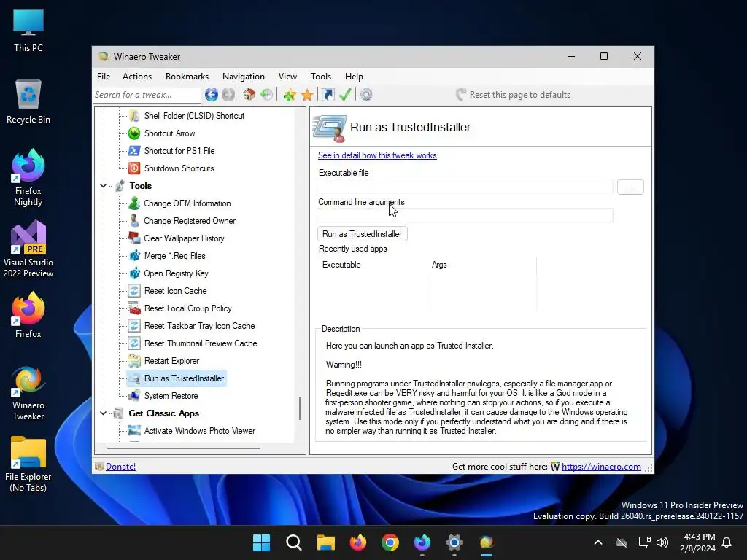Collapse the Get Classic Apps category

(x=104, y=413)
